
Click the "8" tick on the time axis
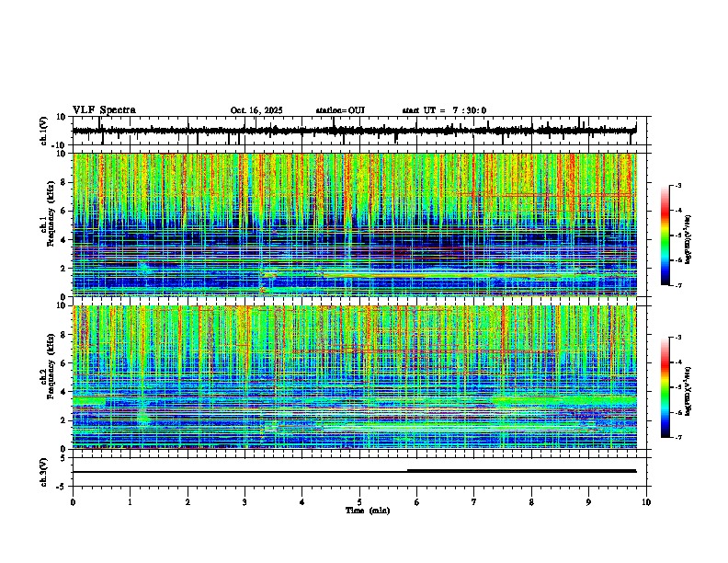531,502
